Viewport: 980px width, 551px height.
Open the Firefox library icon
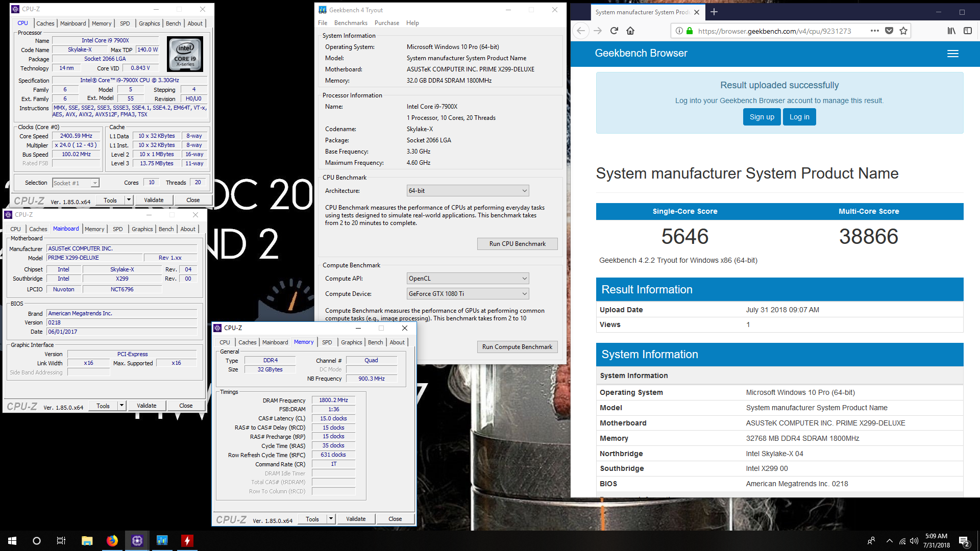(951, 31)
